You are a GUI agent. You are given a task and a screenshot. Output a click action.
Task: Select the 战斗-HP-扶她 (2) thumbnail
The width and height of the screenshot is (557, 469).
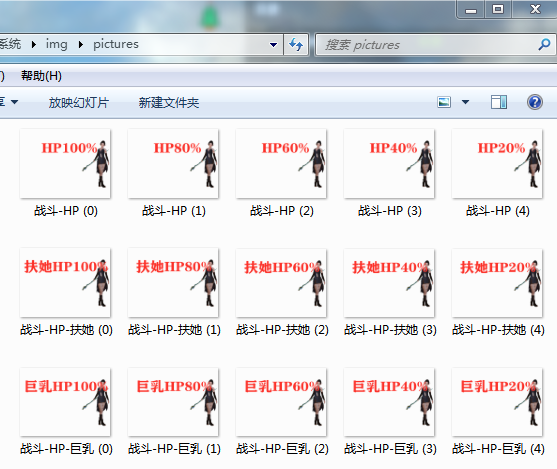point(281,283)
